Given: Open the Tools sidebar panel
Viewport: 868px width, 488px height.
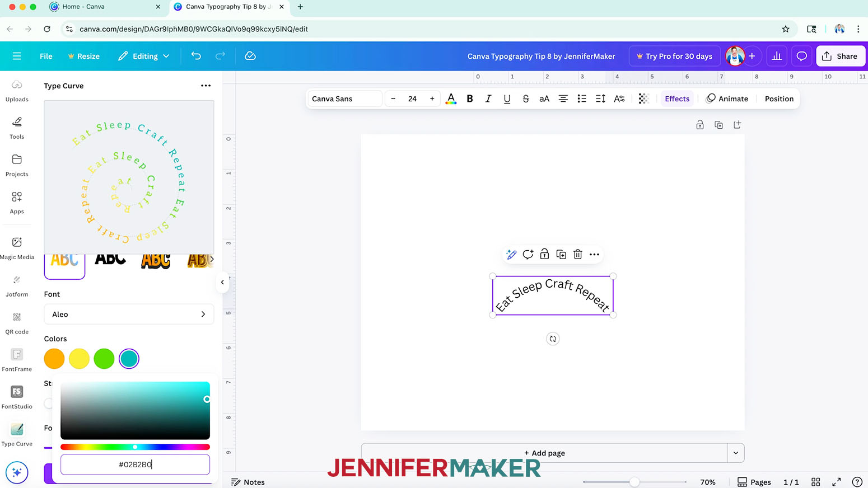Looking at the screenshot, I should (x=17, y=128).
